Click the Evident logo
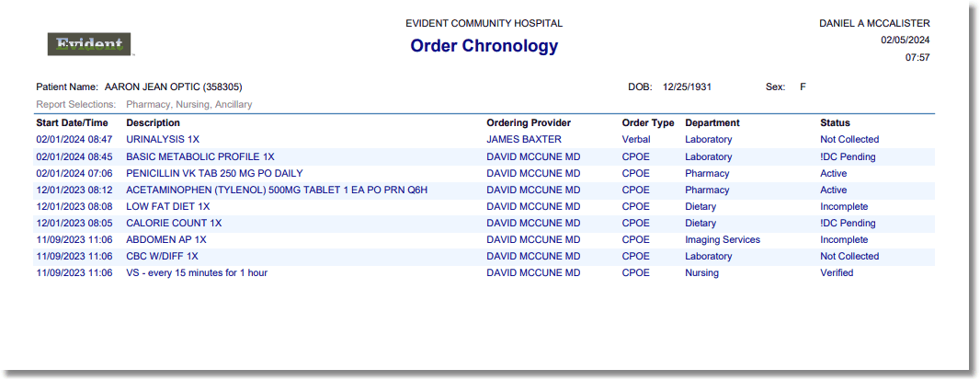This screenshot has height=381, width=980. click(x=89, y=44)
